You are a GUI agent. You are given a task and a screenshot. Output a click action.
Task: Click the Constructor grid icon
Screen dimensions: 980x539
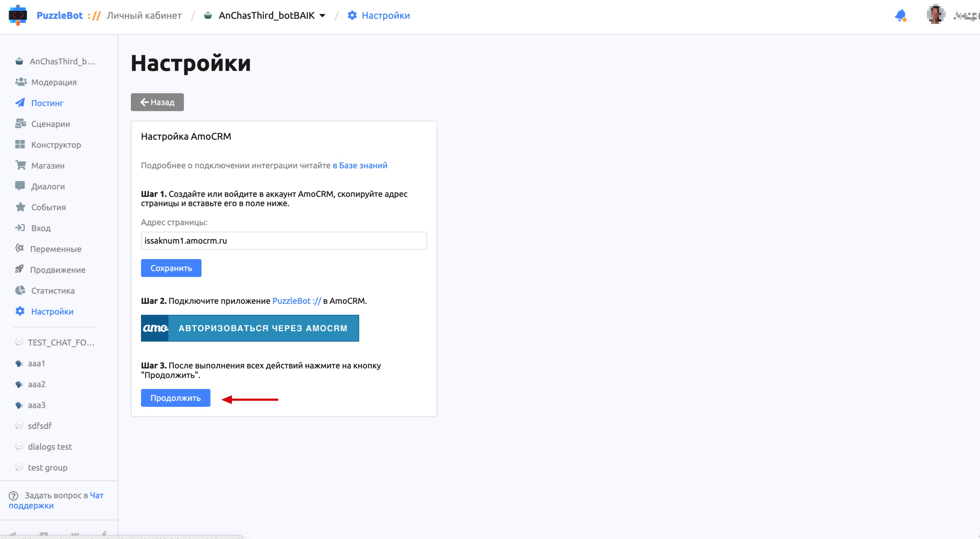point(20,144)
